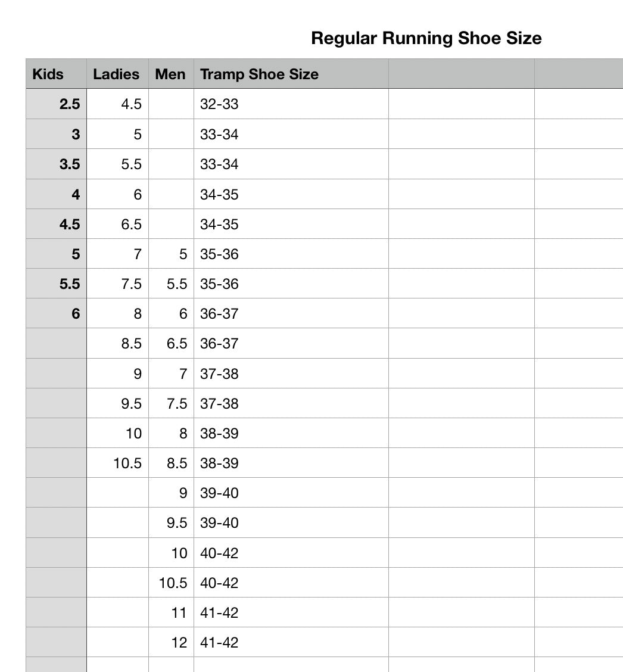Viewport: 623px width, 672px height.
Task: Select the Kids 2.5 cell
Action: click(x=56, y=104)
